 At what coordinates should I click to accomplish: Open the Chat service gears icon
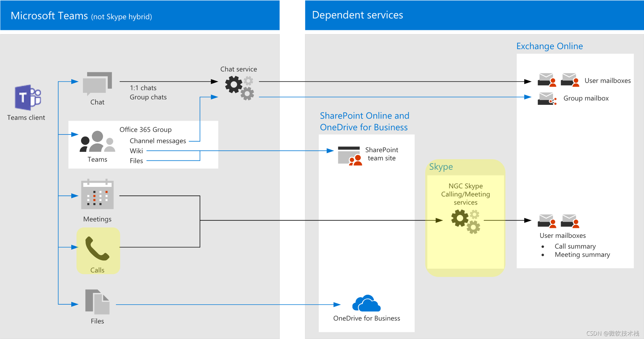[x=240, y=86]
